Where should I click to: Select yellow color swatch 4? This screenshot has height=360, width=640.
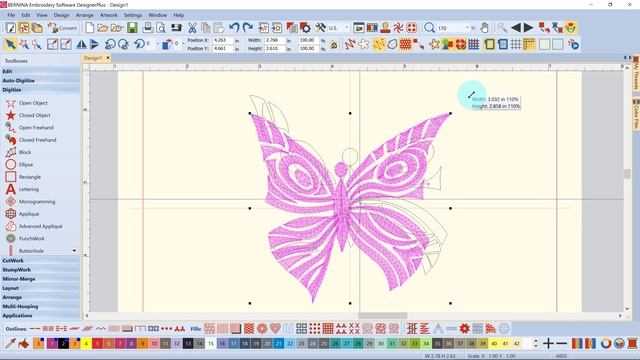86,343
